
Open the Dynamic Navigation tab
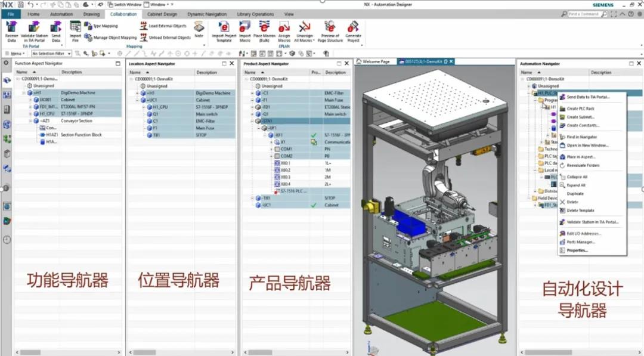click(x=207, y=14)
